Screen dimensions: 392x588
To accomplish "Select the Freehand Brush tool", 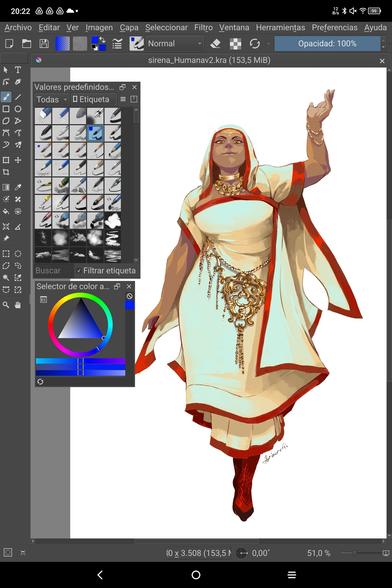I will coord(6,97).
